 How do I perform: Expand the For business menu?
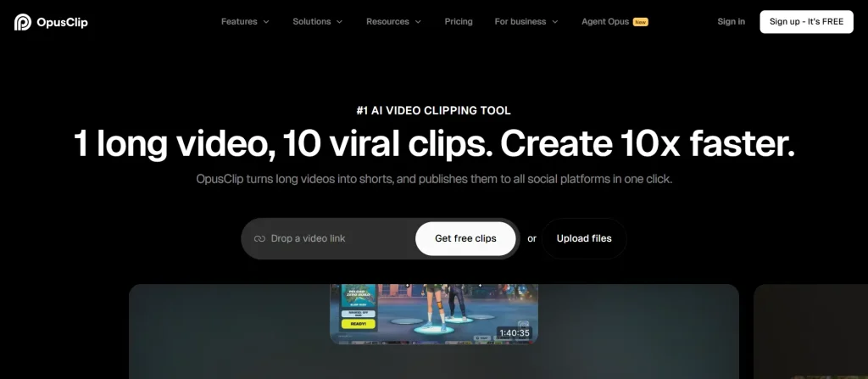526,22
